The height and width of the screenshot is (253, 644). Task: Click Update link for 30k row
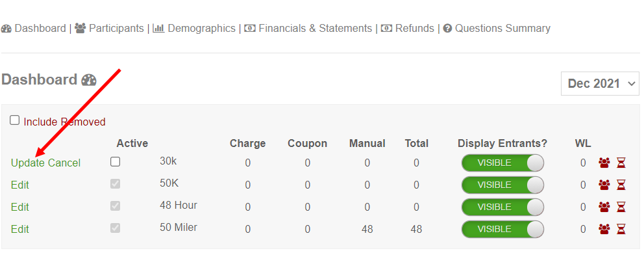pyautogui.click(x=28, y=163)
